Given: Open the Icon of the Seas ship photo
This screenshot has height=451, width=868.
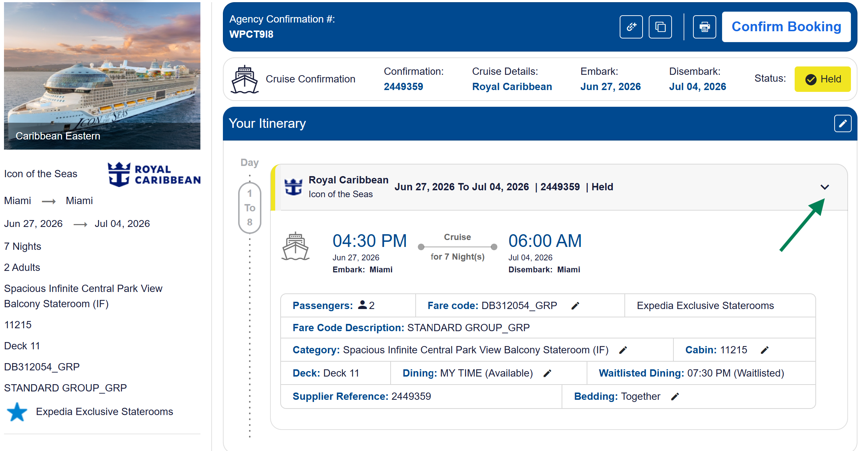Looking at the screenshot, I should point(102,76).
